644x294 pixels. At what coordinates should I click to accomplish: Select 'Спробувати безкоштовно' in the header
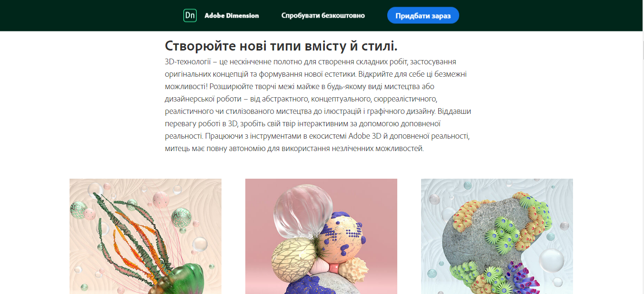(323, 16)
